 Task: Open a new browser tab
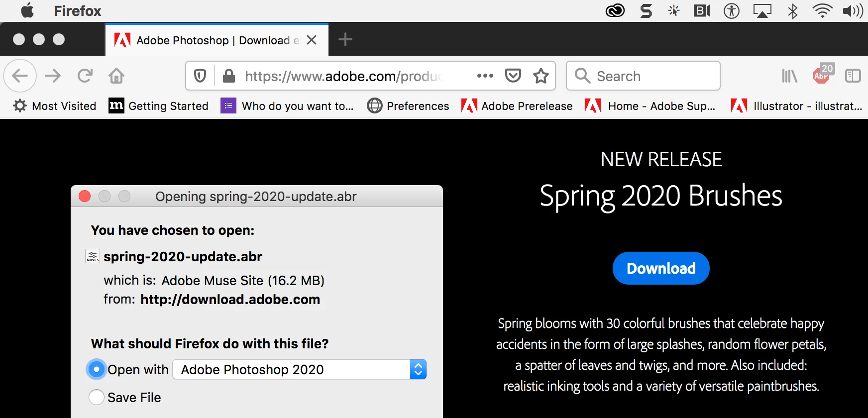click(345, 39)
